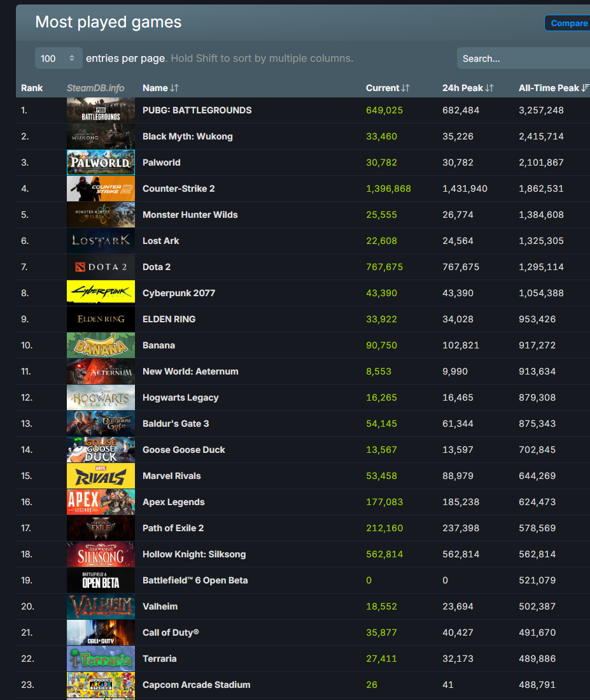Open the Counter-Strike 2 thumbnail

click(x=101, y=189)
